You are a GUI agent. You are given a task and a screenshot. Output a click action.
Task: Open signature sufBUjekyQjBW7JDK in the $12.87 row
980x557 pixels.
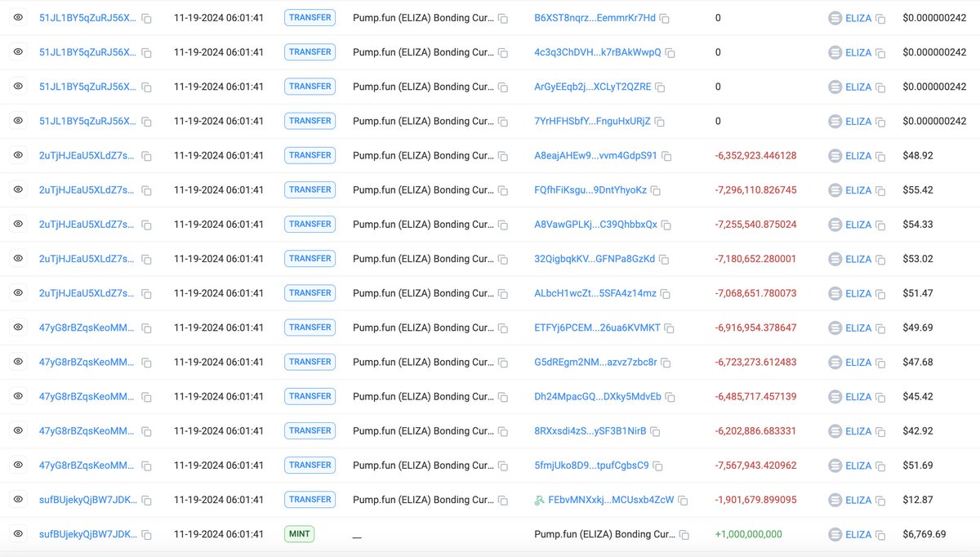(x=88, y=500)
